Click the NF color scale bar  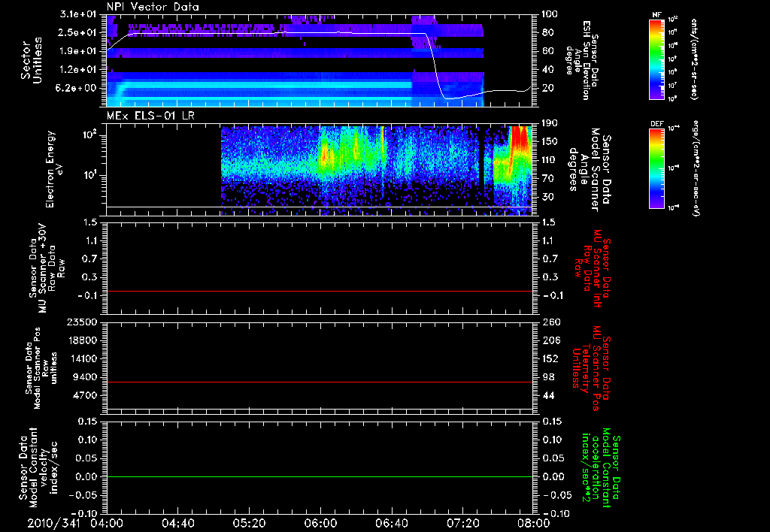(656, 60)
